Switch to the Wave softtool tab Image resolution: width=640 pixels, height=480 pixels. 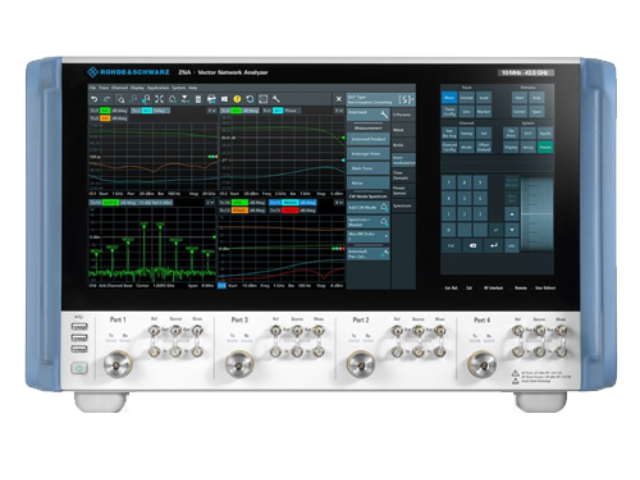(403, 130)
